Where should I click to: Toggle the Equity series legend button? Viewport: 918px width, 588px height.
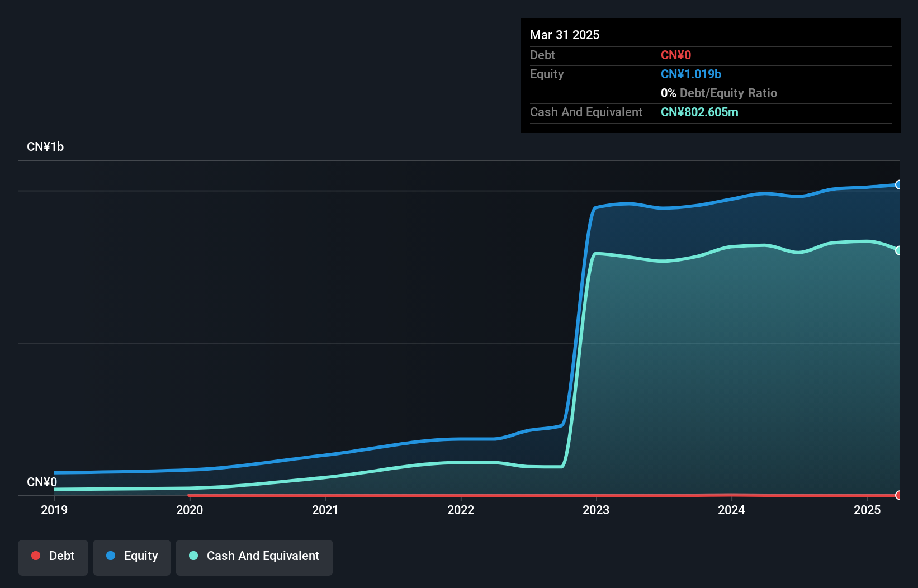pos(132,557)
